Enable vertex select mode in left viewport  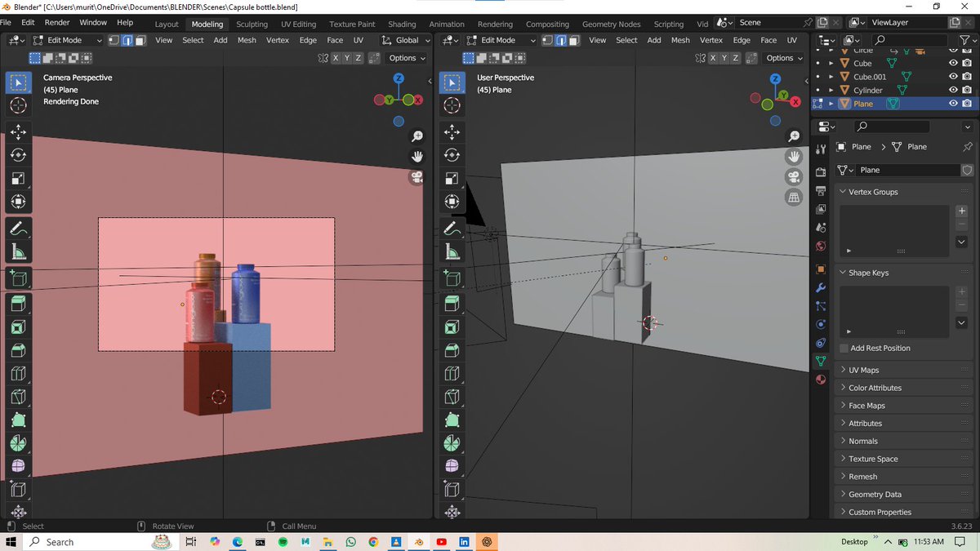click(x=115, y=40)
